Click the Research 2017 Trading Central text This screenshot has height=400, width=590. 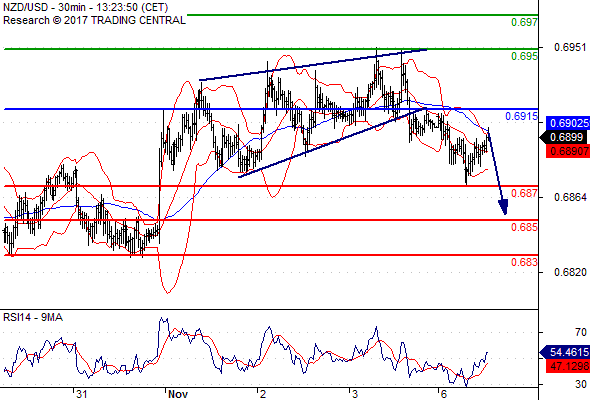click(x=94, y=20)
